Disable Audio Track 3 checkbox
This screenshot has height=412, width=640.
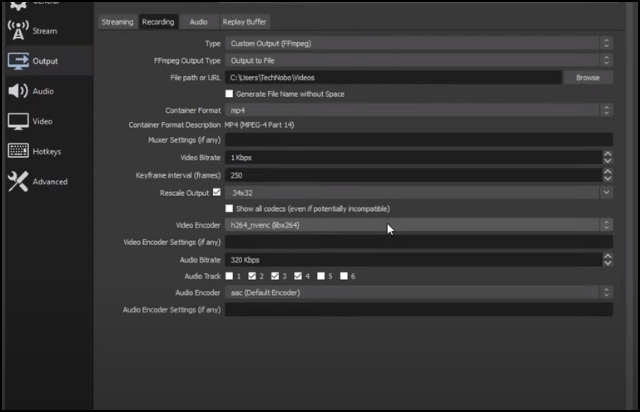click(x=275, y=276)
